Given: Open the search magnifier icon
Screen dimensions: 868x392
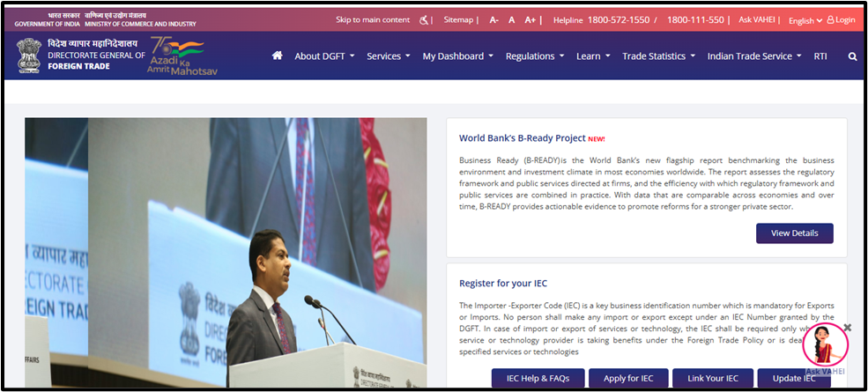Looking at the screenshot, I should point(852,56).
